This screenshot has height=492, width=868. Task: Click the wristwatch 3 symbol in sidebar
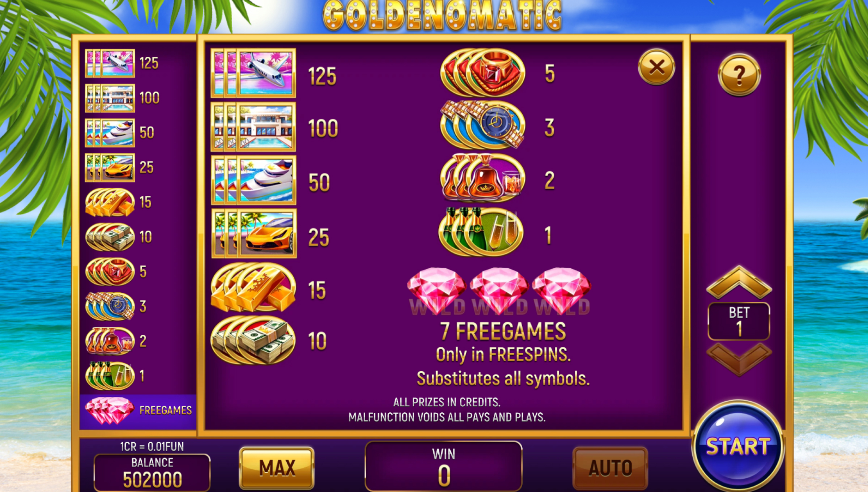(x=110, y=306)
